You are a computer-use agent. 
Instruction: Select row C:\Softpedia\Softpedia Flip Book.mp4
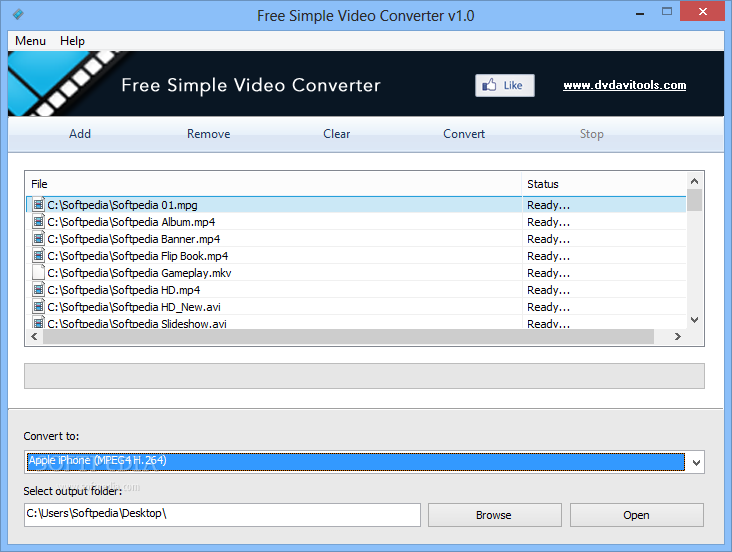(x=356, y=256)
